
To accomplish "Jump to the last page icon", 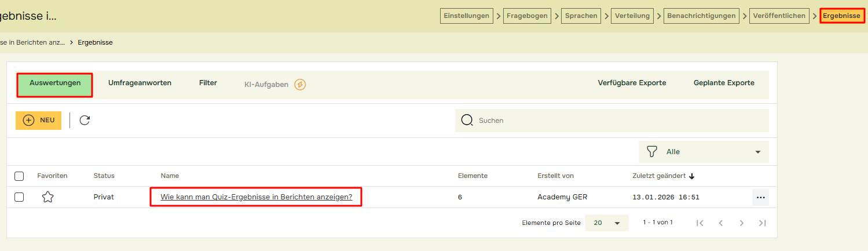I will click(762, 223).
